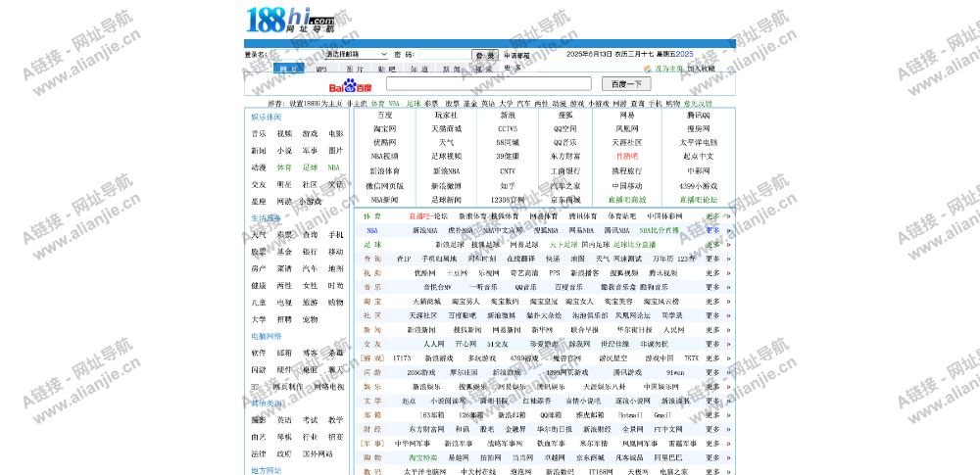The width and height of the screenshot is (980, 475).
Task: Focus the 密码 password field
Action: click(444, 55)
